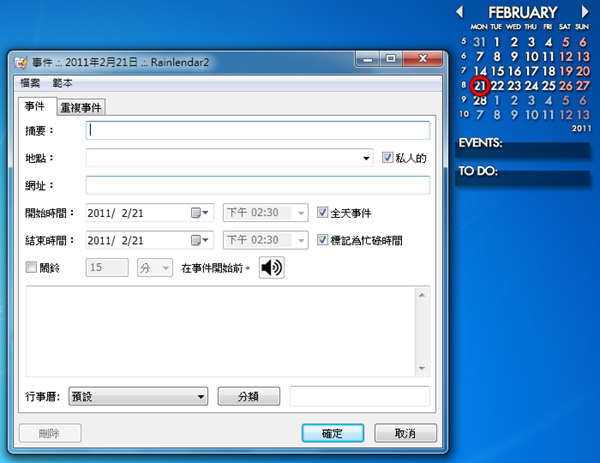Click the TO DO: list header
This screenshot has height=463, width=600.
[x=478, y=171]
